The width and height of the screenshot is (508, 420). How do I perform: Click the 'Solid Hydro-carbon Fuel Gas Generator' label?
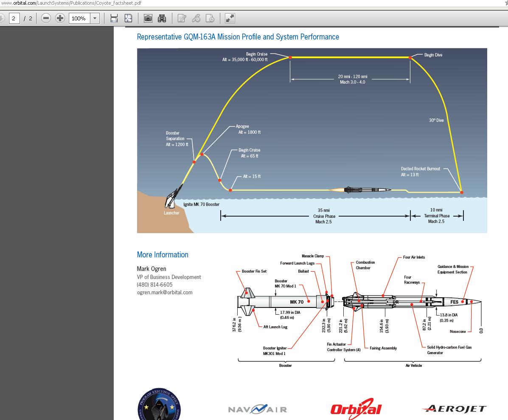click(449, 350)
